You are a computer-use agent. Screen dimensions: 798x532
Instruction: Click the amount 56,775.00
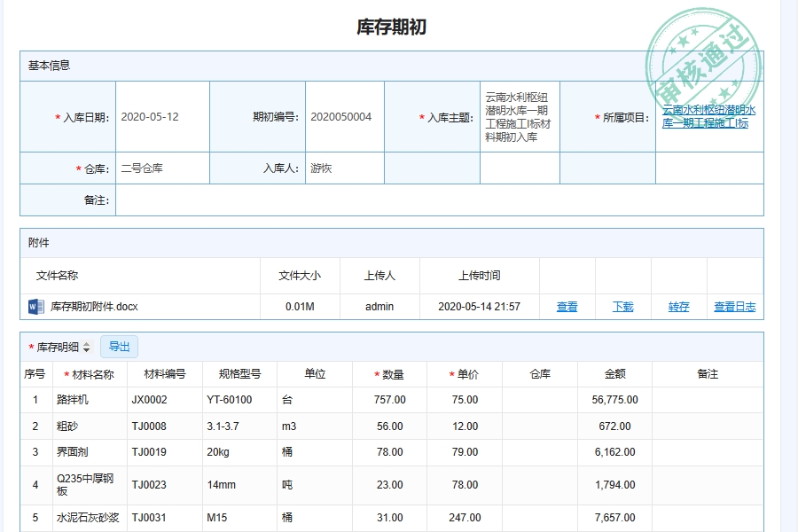click(614, 400)
